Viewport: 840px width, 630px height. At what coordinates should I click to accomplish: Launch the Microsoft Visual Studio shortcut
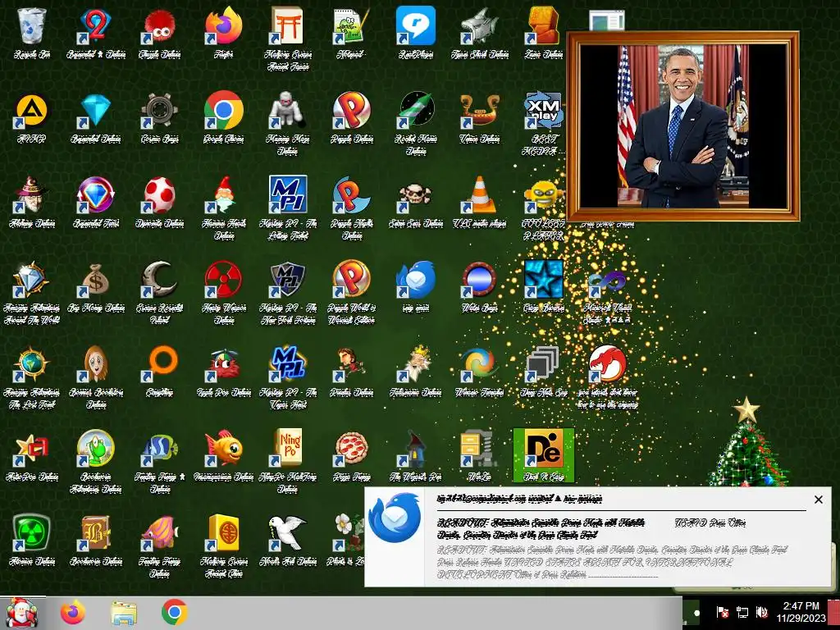pos(608,279)
